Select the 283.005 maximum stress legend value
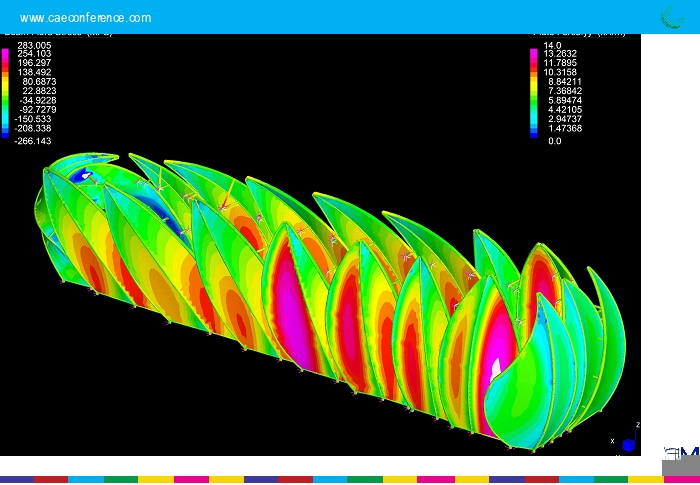 34,45
